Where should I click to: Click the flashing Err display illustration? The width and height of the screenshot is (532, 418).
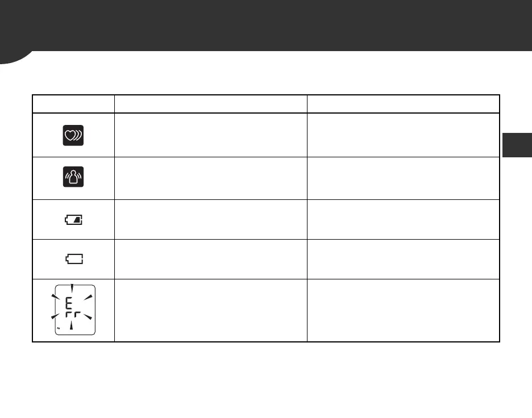click(73, 310)
